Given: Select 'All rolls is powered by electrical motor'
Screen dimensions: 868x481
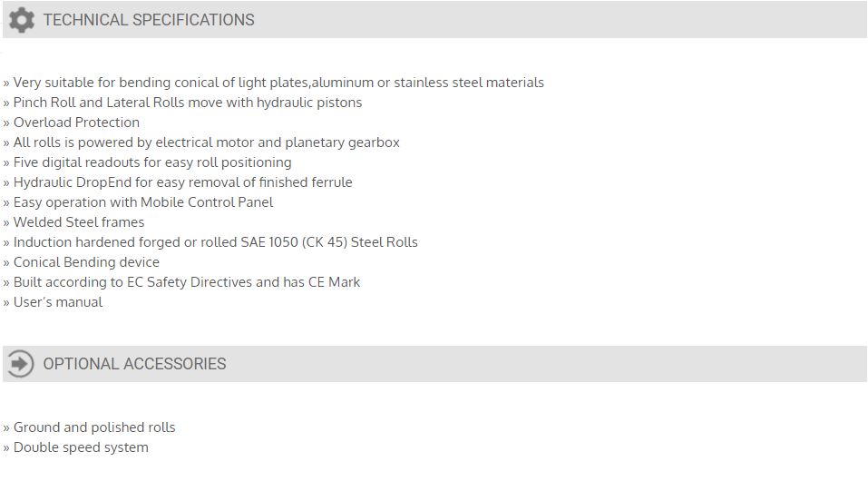Looking at the screenshot, I should tap(201, 142).
